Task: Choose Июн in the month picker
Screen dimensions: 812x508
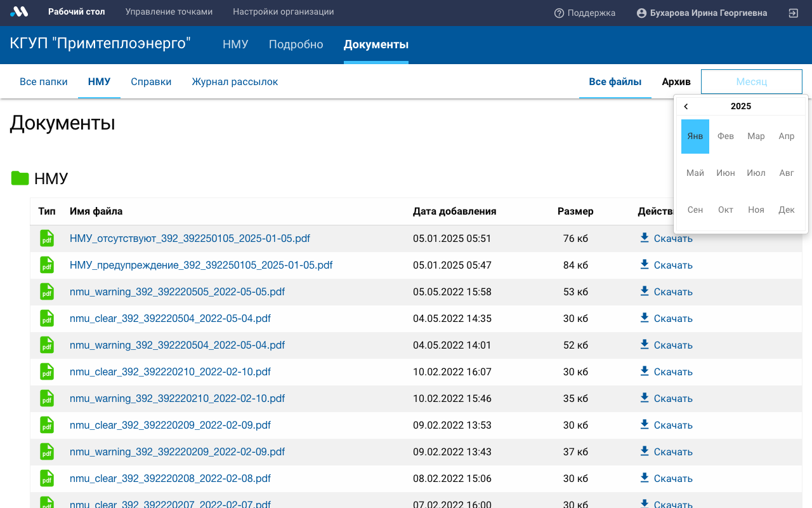Action: (x=726, y=173)
